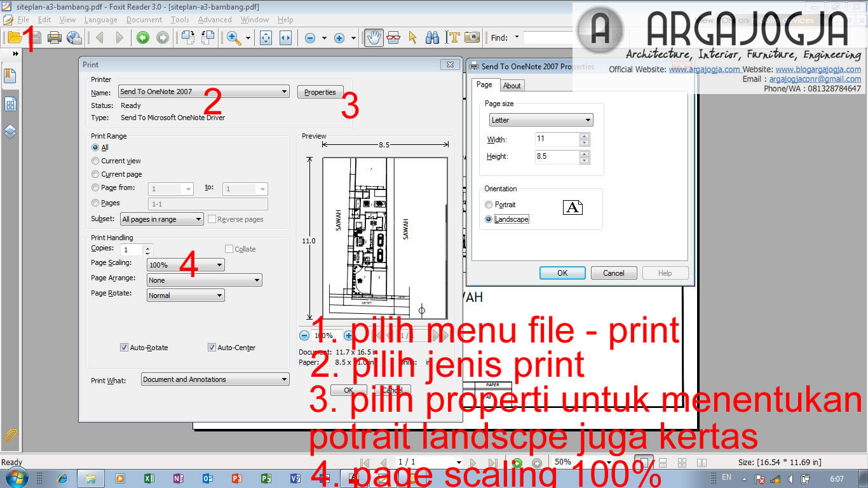Screen dimensions: 868x488
Task: Expand the Find options arrow
Action: tap(517, 37)
